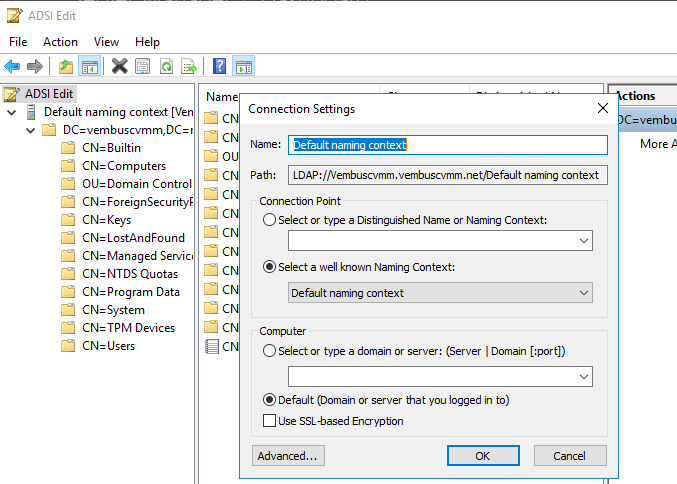Click the CN=Program Data folder icon
The height and width of the screenshot is (484, 677).
[x=68, y=292]
